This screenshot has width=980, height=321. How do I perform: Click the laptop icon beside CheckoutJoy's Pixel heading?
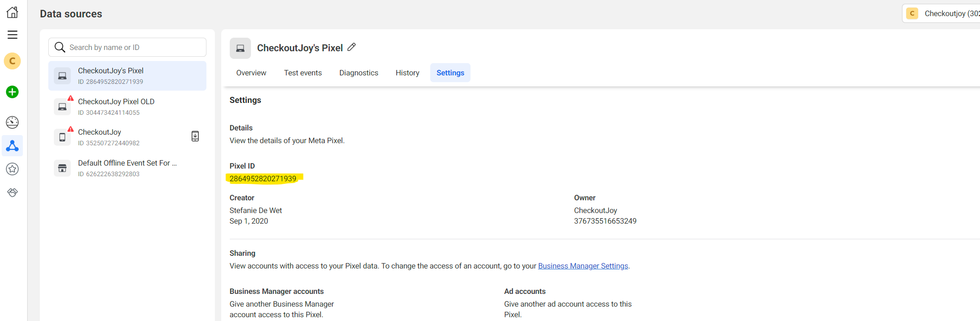click(x=240, y=48)
